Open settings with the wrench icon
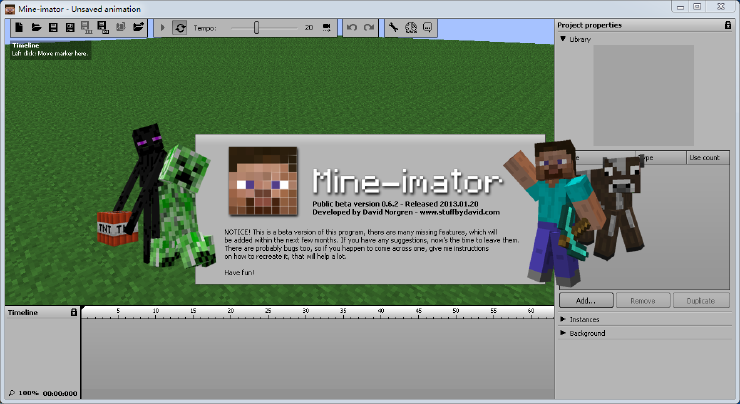Image resolution: width=740 pixels, height=404 pixels. tap(393, 28)
